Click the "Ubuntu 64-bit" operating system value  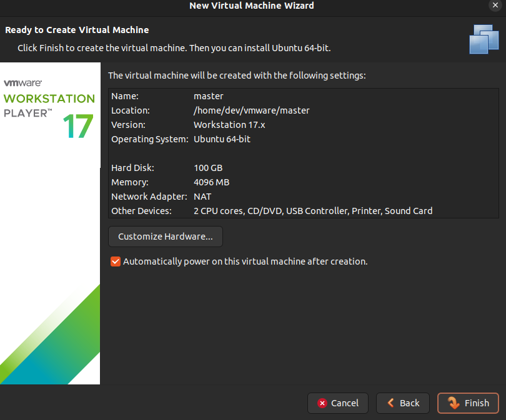pos(222,139)
